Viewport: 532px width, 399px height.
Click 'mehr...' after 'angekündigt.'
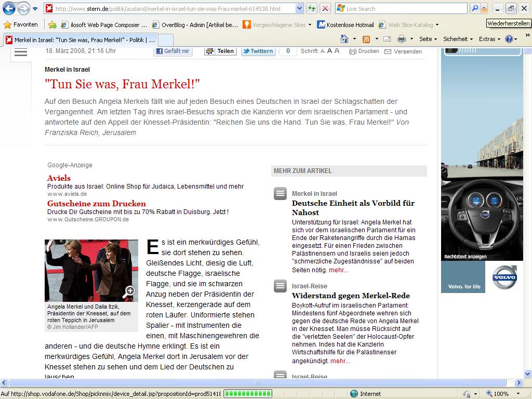pyautogui.click(x=340, y=361)
